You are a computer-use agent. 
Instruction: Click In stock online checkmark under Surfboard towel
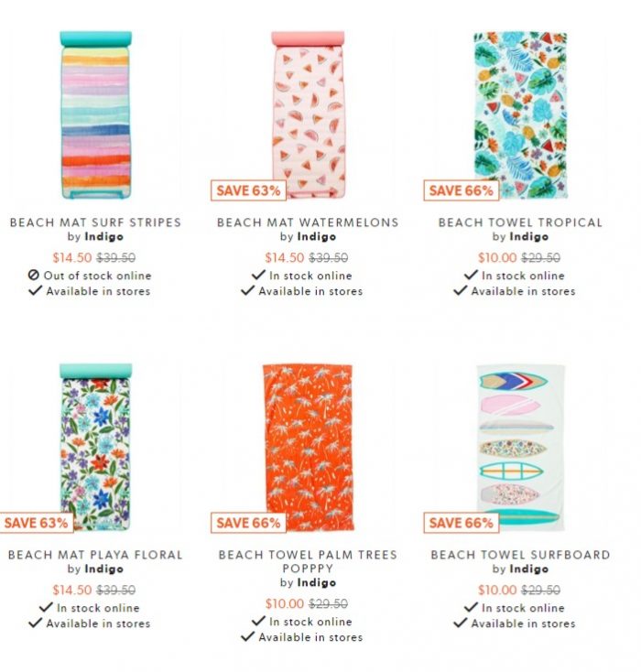click(471, 607)
